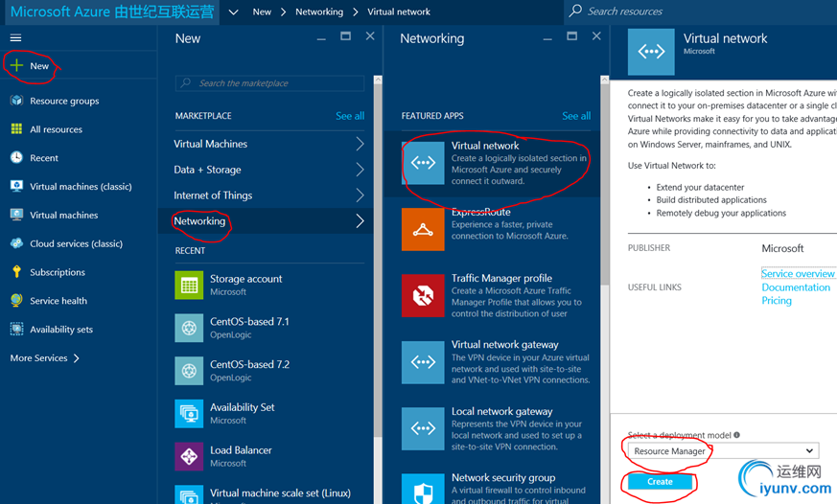Click Cloud services (classic) icon
The image size is (837, 504).
click(16, 243)
